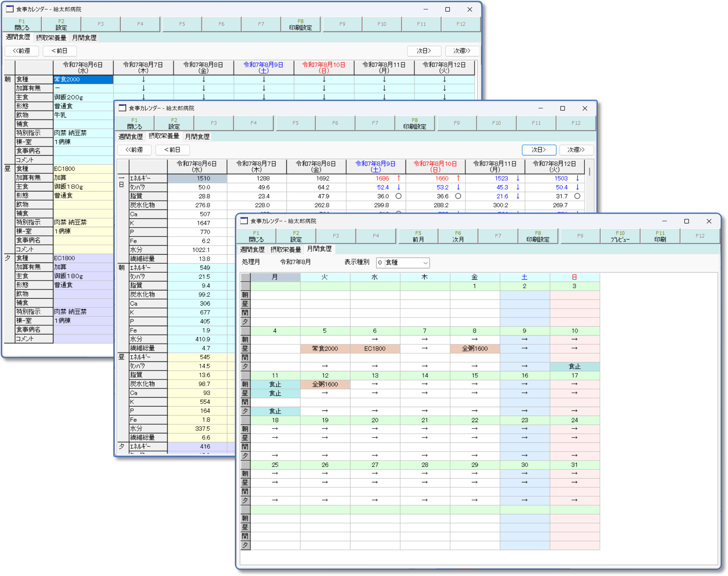
Task: Click EC1800 cell on August 6 lunch
Action: click(375, 348)
